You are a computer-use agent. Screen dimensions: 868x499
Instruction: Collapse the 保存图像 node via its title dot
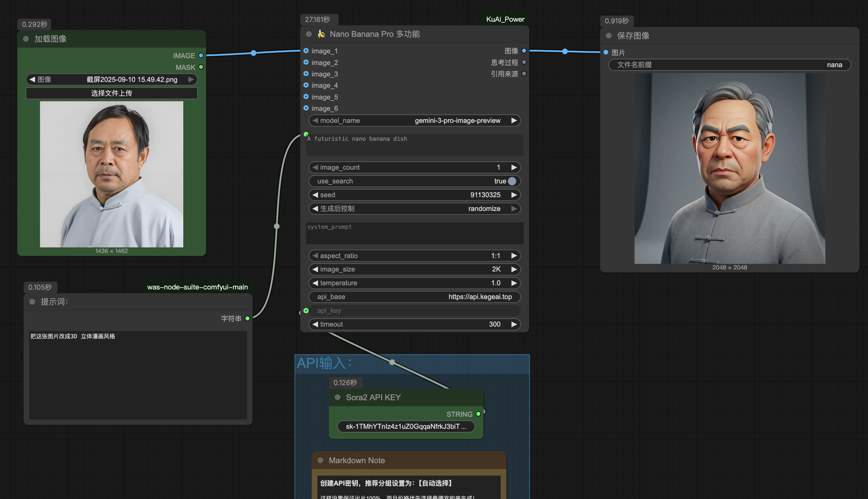[x=609, y=36]
